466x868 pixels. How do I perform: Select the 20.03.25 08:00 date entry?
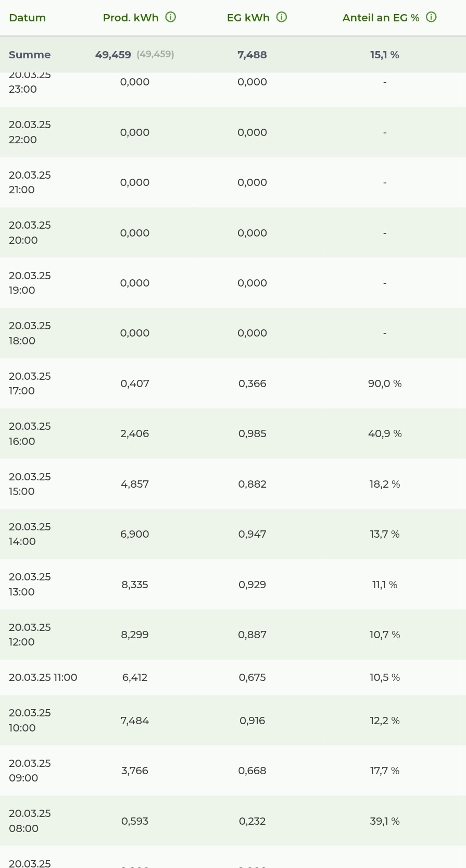pos(30,821)
